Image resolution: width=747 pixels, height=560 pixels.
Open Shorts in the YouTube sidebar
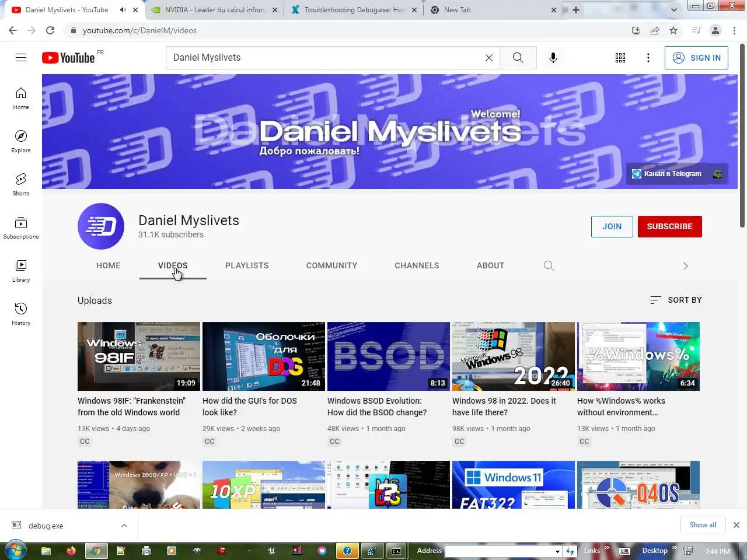pyautogui.click(x=21, y=185)
